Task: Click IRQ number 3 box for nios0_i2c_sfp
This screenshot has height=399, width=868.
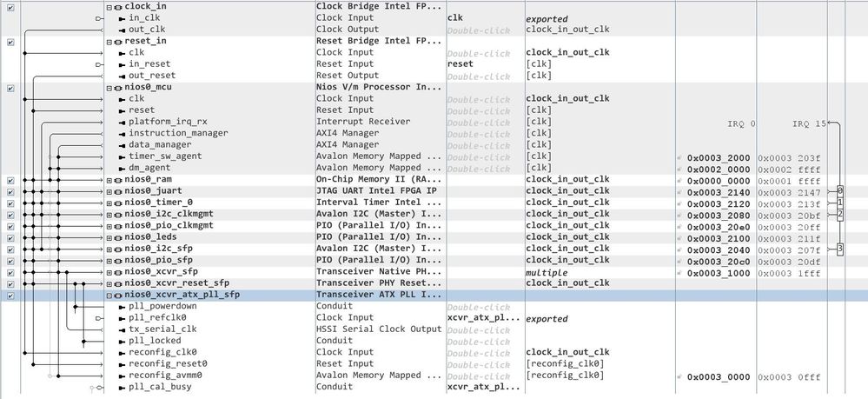Action: pos(840,249)
